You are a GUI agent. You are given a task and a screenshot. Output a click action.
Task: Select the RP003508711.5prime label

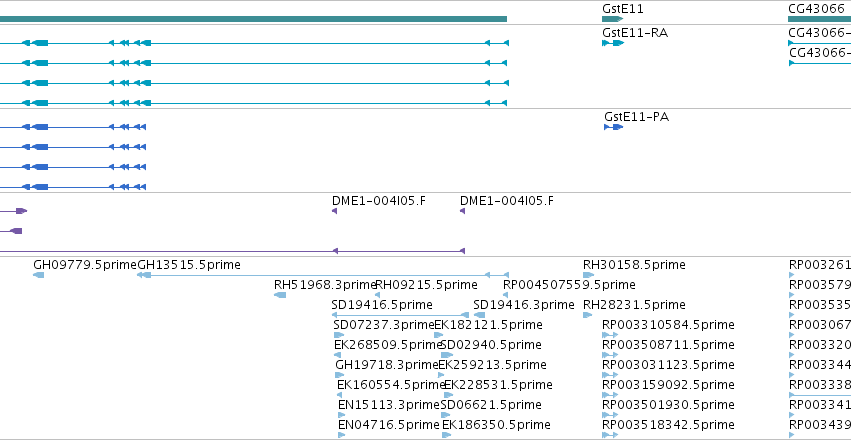pyautogui.click(x=668, y=345)
